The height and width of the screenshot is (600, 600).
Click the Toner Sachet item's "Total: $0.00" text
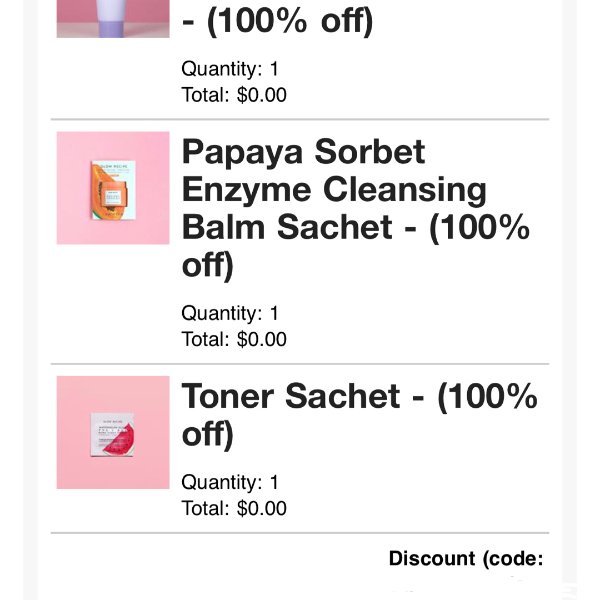tap(234, 508)
